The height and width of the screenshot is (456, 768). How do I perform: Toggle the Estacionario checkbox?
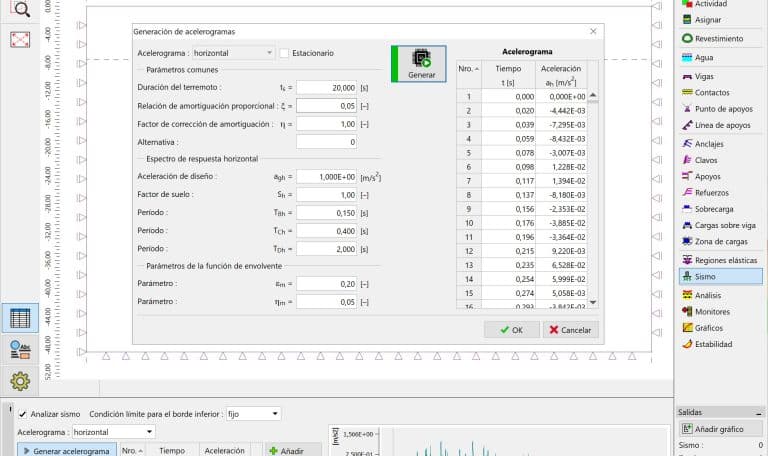[x=284, y=53]
